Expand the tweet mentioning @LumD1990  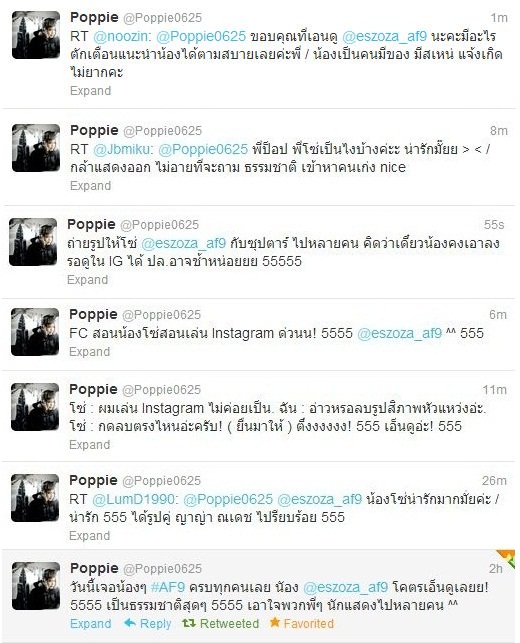(x=89, y=536)
